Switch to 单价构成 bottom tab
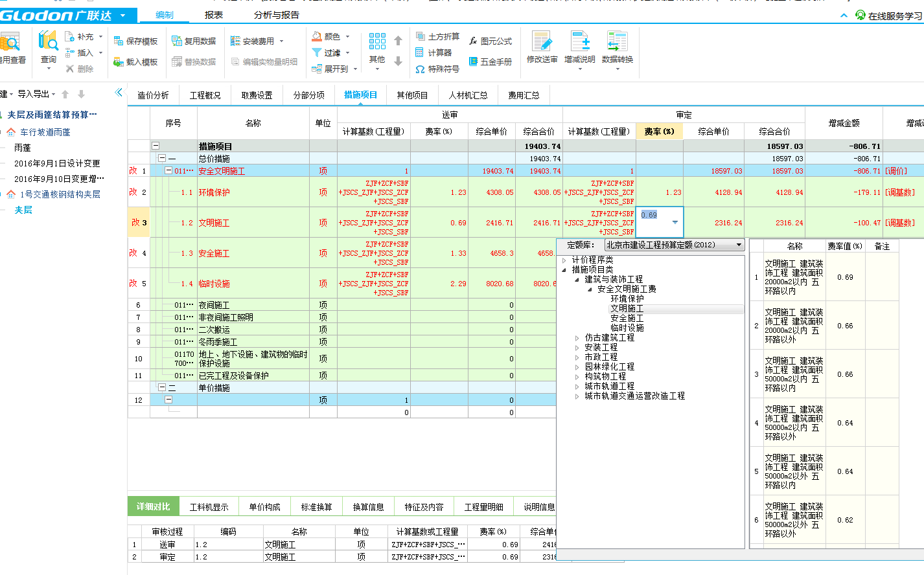The width and height of the screenshot is (924, 575). (x=264, y=507)
